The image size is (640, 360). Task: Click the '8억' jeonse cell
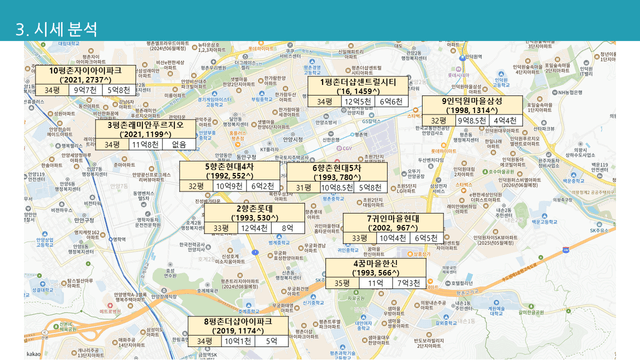pyautogui.click(x=288, y=228)
